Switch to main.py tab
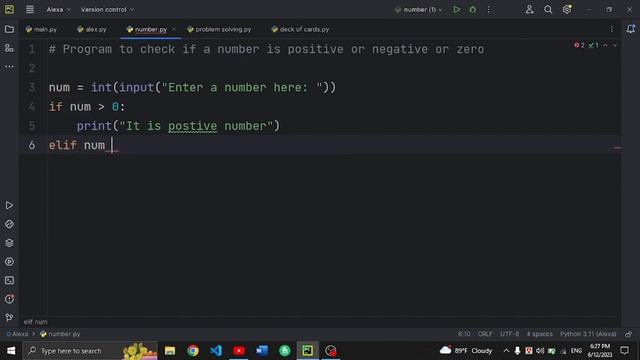 41,29
